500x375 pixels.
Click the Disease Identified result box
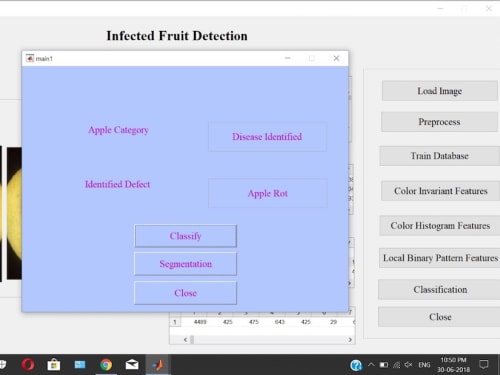(x=267, y=137)
